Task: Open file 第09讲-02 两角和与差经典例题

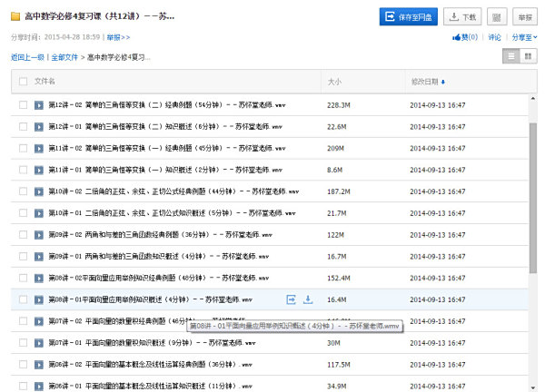Action: pyautogui.click(x=160, y=235)
